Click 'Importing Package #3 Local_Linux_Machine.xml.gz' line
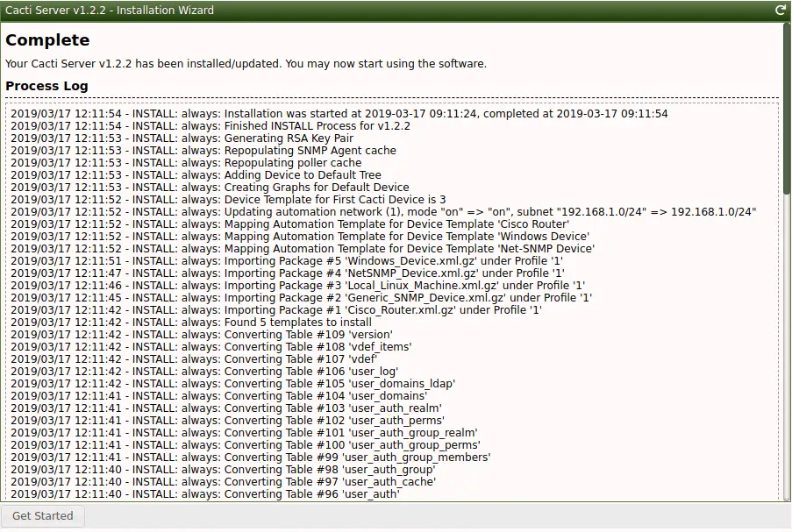 point(297,285)
